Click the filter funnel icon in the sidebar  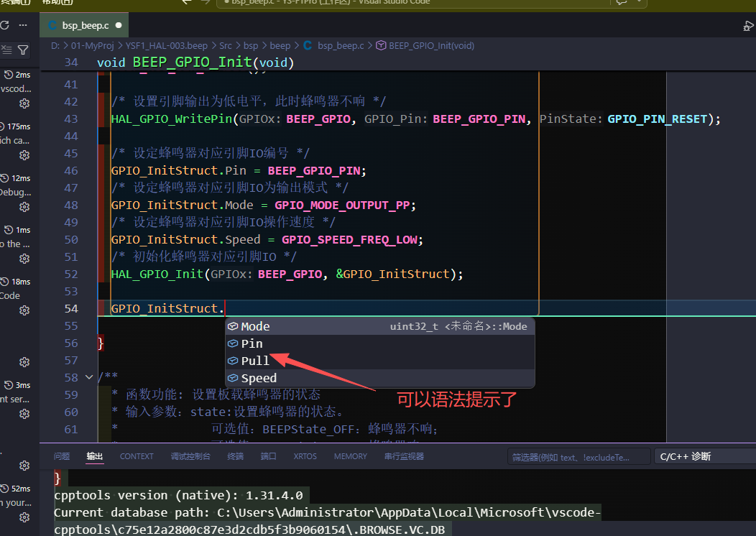coord(24,50)
